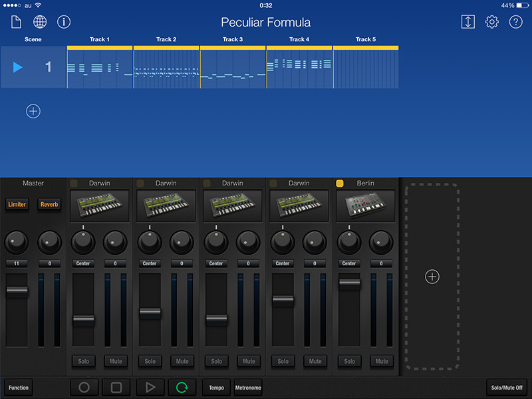The image size is (532, 399).
Task: Click the Track 4 volume fader handle
Action: click(283, 299)
